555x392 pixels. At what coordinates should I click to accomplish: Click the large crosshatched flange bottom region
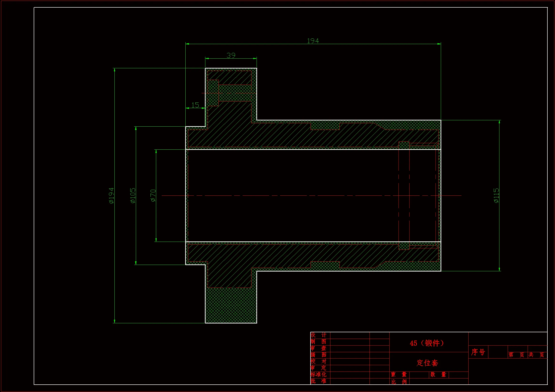231,305
